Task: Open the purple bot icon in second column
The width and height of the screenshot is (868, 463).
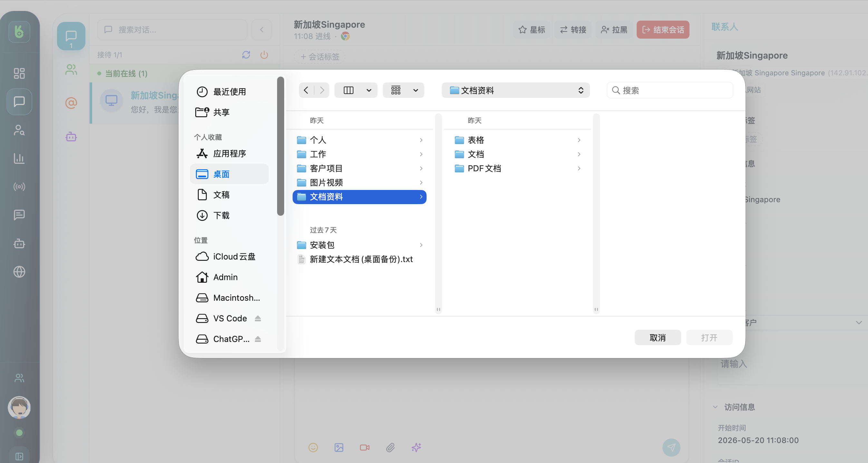Action: point(71,137)
